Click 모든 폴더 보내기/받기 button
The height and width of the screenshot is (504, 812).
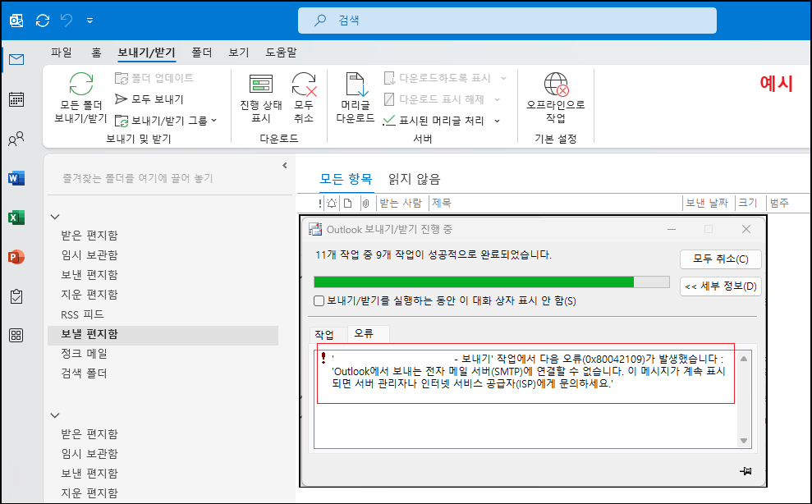coord(80,98)
